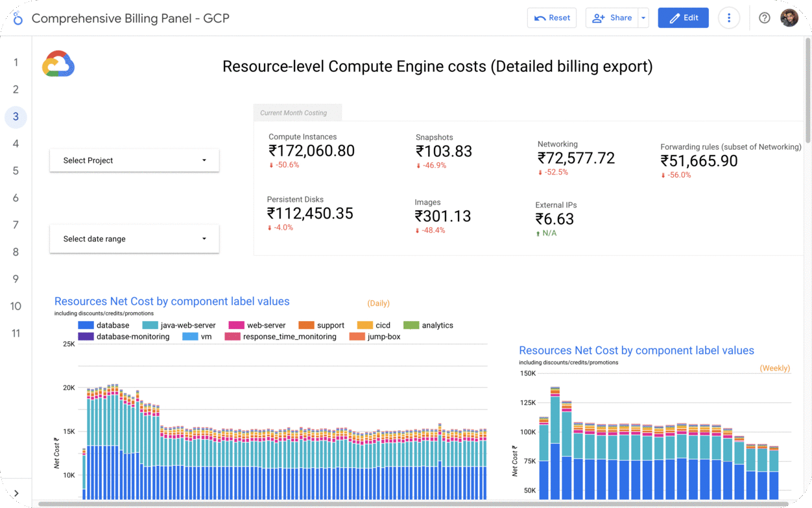Click the Edit pencil button
The image size is (812, 508).
click(683, 18)
